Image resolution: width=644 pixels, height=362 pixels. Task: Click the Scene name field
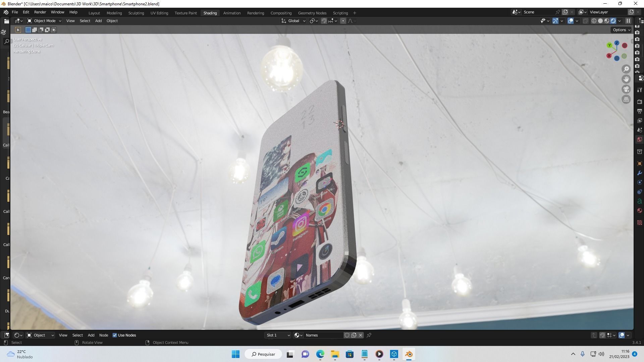tap(538, 12)
